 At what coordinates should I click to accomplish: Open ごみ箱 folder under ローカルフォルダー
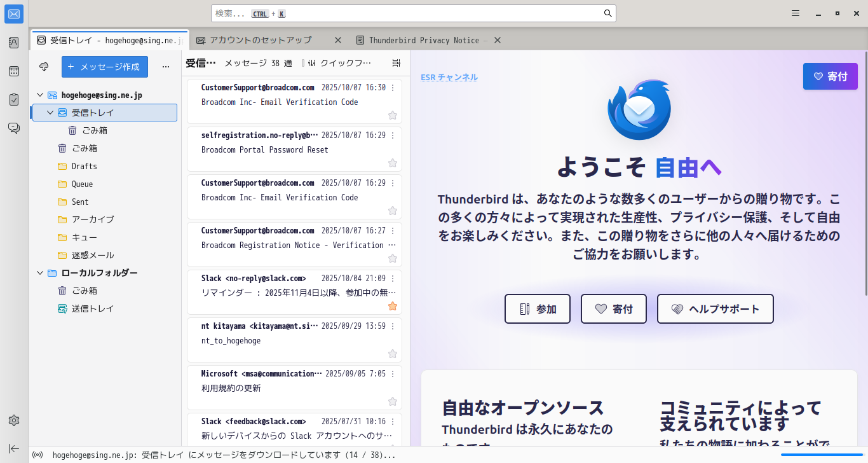(104, 291)
